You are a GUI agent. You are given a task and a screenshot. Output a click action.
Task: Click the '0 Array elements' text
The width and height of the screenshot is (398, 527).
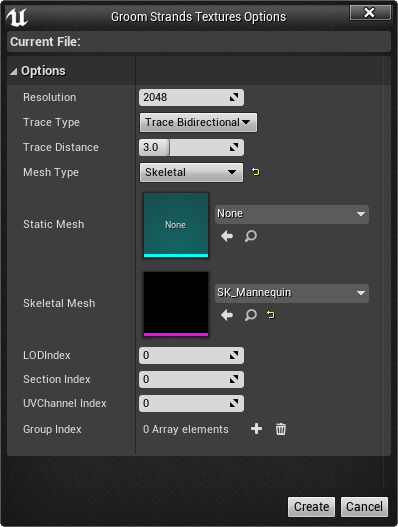[186, 429]
